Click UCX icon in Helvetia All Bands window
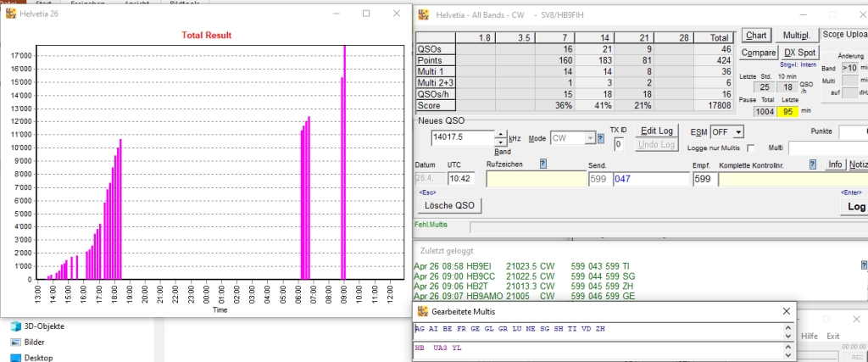The image size is (868, 362). 424,14
